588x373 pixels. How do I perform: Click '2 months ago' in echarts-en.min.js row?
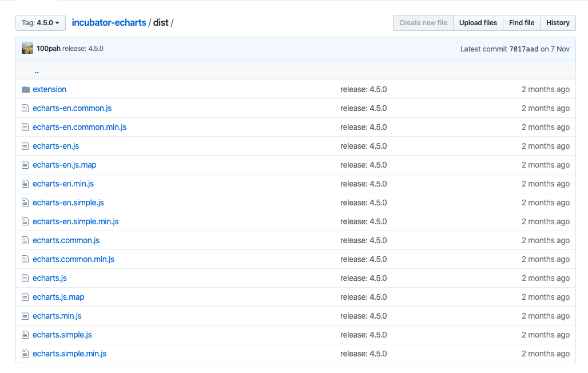(x=546, y=184)
